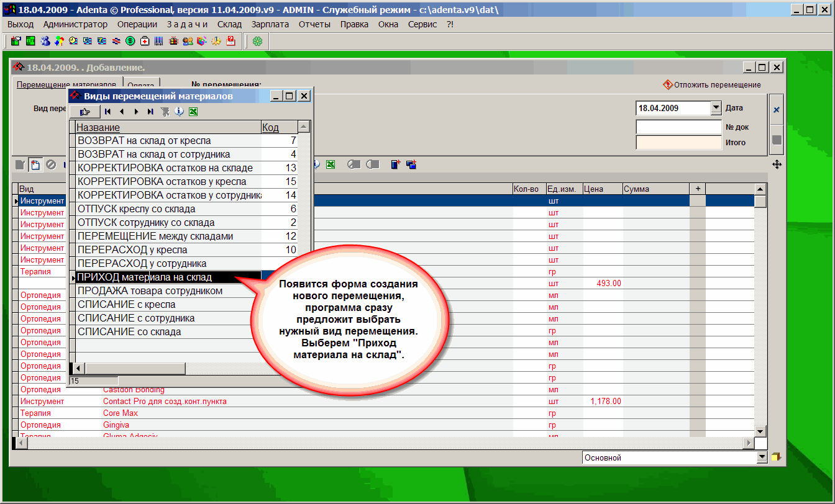Click the green dollar sign toolbar icon
This screenshot has width=835, height=504.
tap(130, 41)
